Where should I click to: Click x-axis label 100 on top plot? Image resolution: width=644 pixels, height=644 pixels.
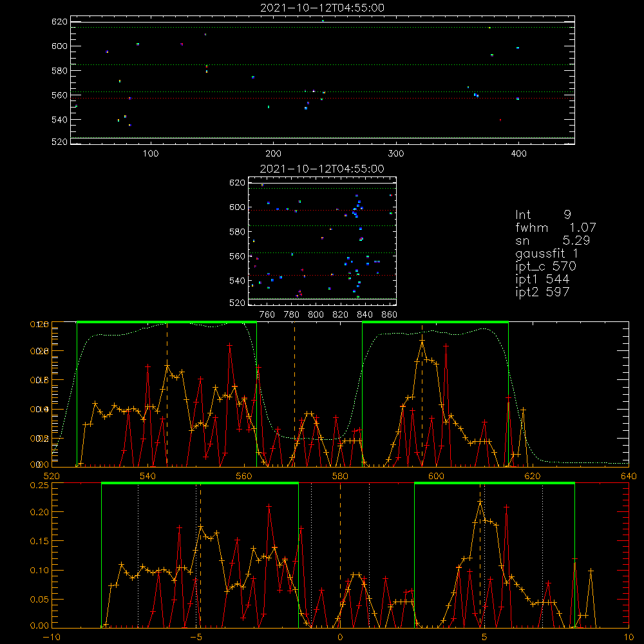click(151, 154)
